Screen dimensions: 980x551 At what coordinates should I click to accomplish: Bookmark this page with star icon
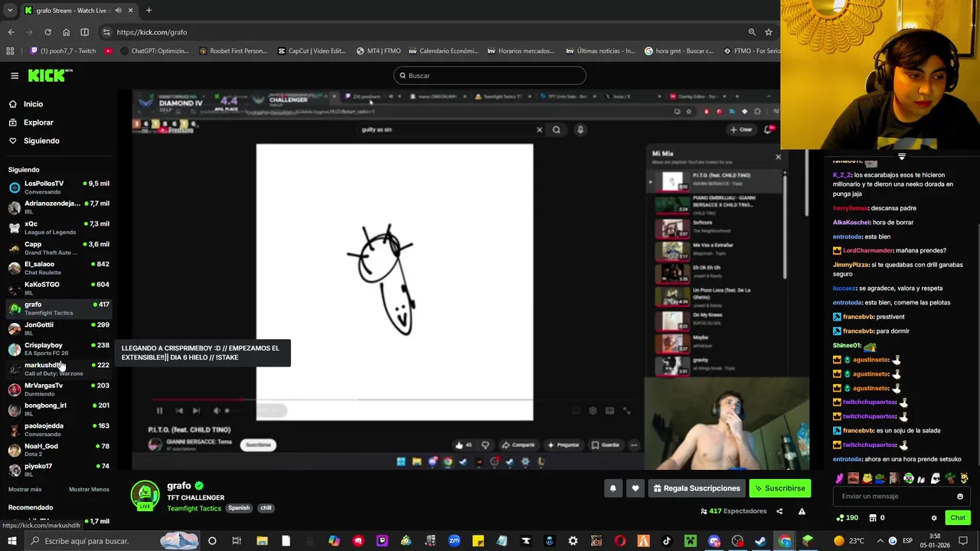point(769,32)
